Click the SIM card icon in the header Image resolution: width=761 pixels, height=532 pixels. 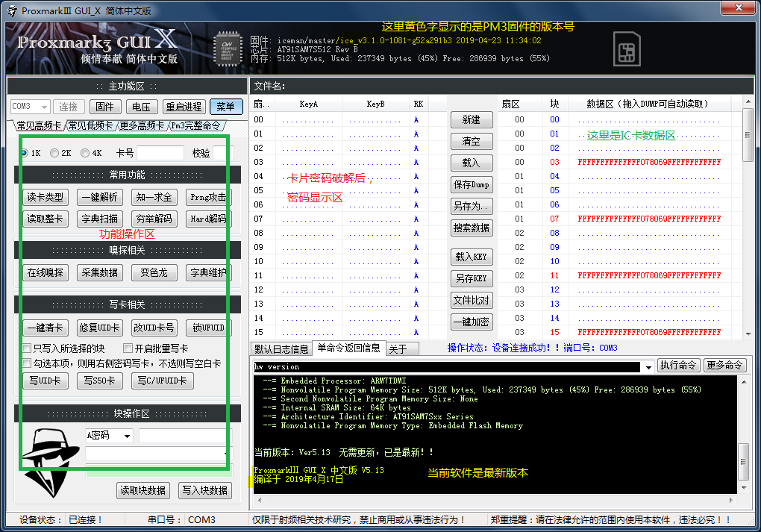tap(627, 49)
